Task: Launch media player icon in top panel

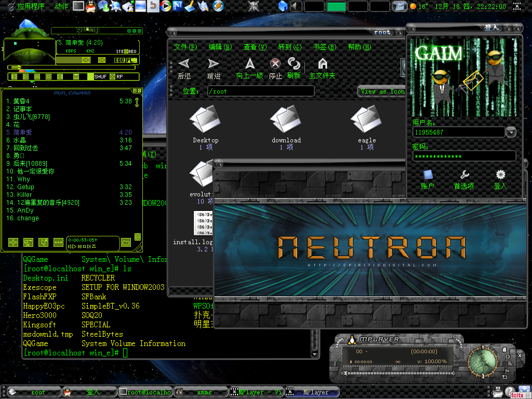Action: pyautogui.click(x=166, y=6)
